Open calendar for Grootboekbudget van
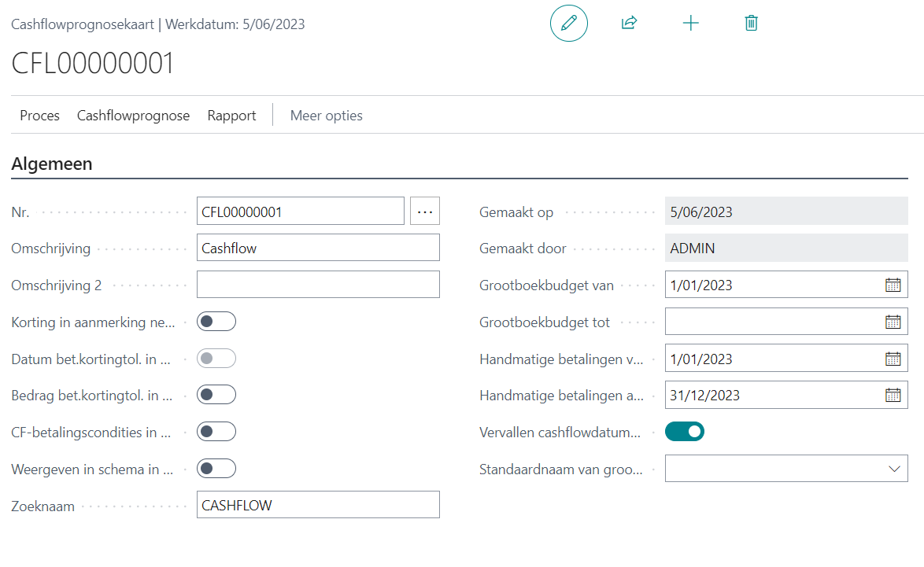The image size is (924, 567). [893, 285]
